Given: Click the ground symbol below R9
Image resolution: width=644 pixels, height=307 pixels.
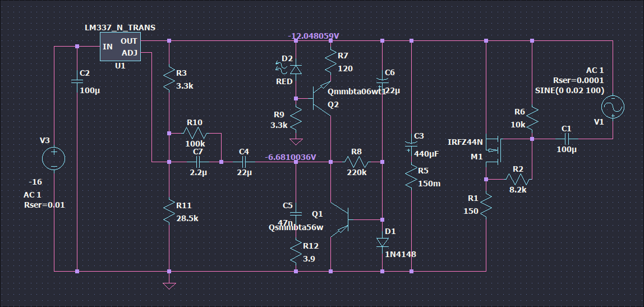Looking at the screenshot, I should (x=296, y=142).
